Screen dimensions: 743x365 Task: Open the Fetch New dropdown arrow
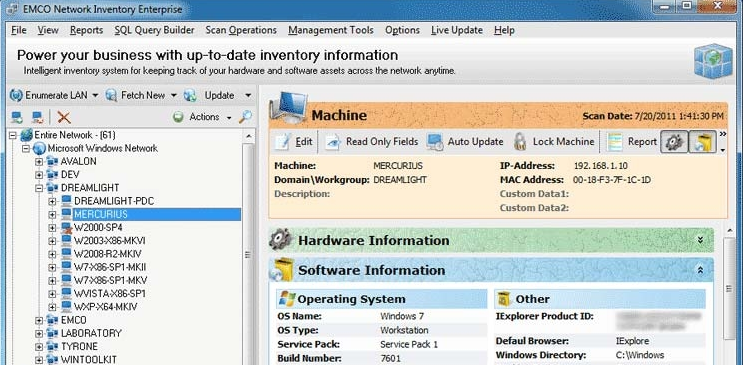[173, 95]
